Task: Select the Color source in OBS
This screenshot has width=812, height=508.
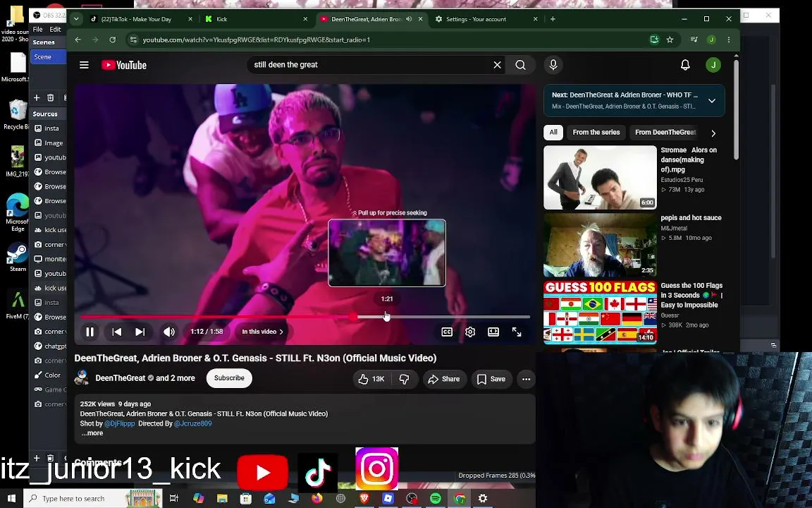Action: click(50, 375)
